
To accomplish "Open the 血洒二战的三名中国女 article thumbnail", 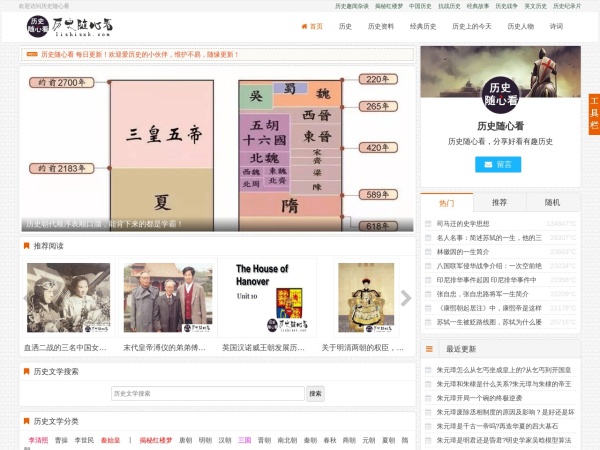I will pyautogui.click(x=68, y=297).
